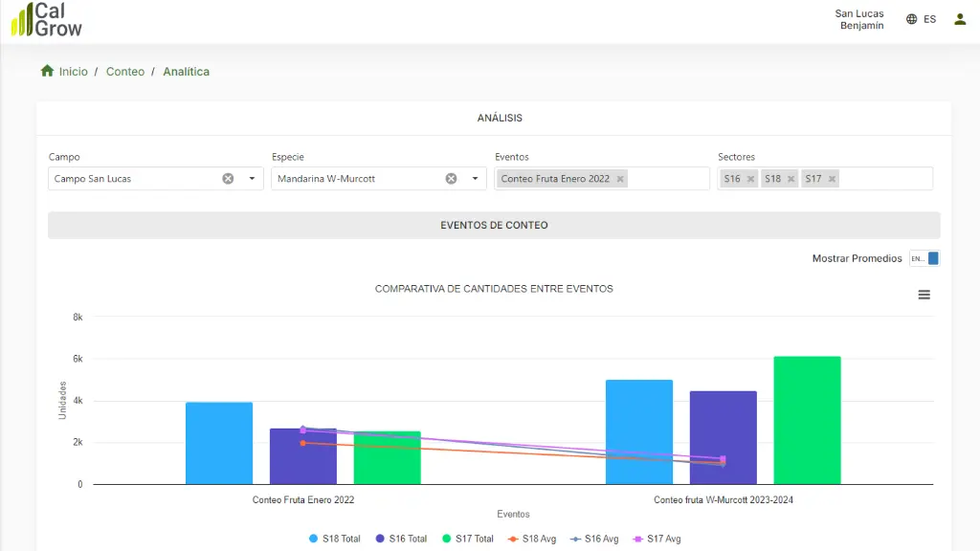Image resolution: width=980 pixels, height=551 pixels.
Task: Click the globe language icon
Action: 912,19
